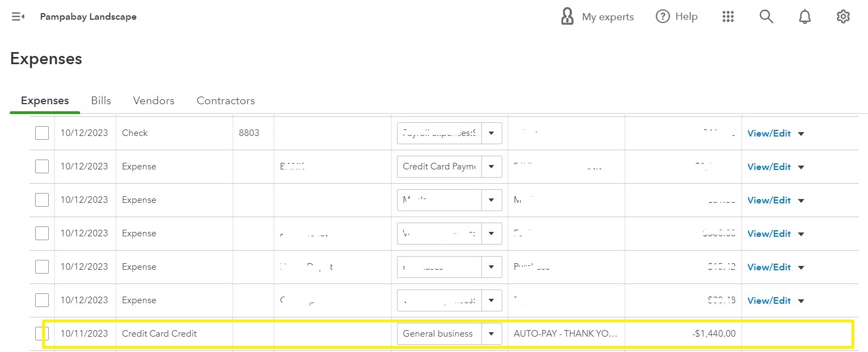Click the AUTO-PAY - THANK YOU memo cell

565,333
